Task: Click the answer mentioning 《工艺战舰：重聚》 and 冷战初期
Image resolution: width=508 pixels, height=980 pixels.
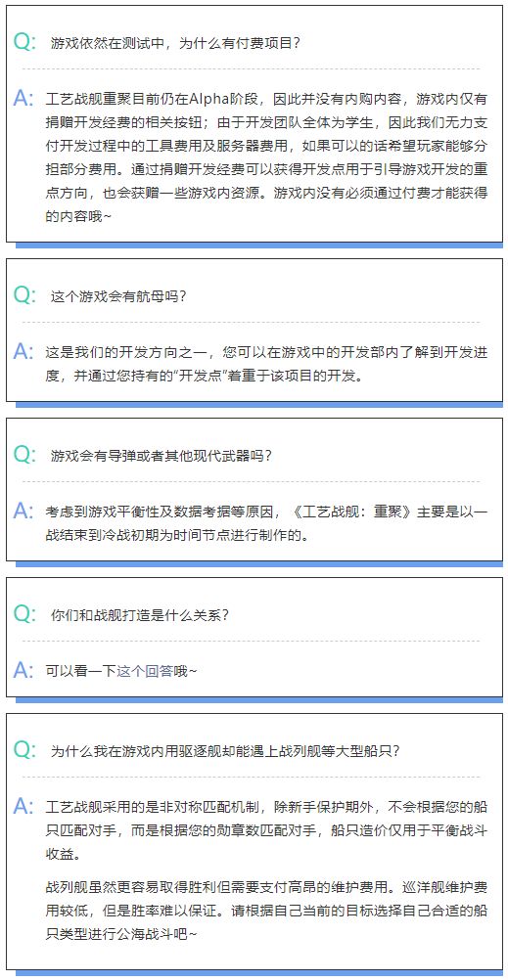Action: tap(266, 524)
